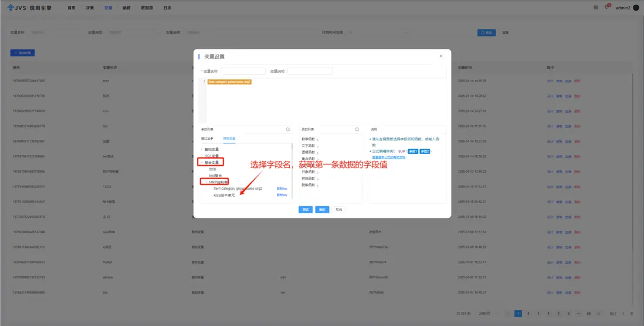Open the 函数 menu
The height and width of the screenshot is (326, 644).
pyautogui.click(x=127, y=8)
